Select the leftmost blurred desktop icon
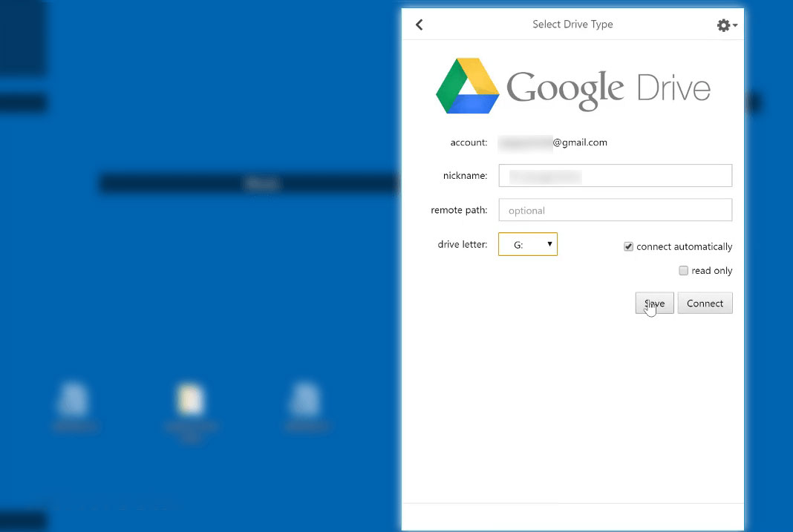This screenshot has height=532, width=793. pyautogui.click(x=75, y=401)
